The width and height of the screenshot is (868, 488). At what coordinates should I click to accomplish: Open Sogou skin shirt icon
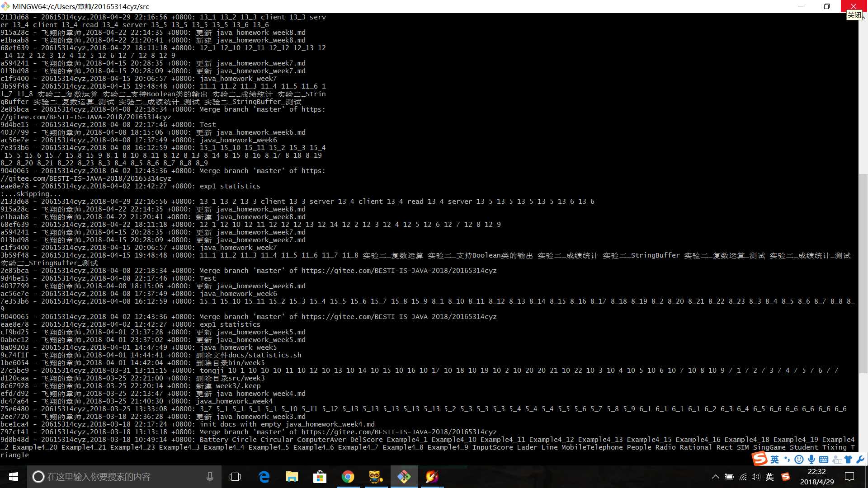click(848, 460)
